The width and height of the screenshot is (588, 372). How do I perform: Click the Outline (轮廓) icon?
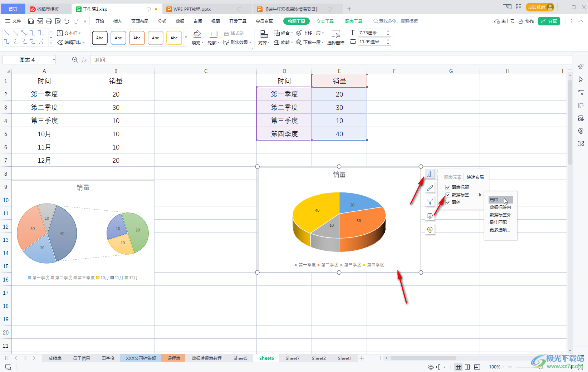[214, 34]
